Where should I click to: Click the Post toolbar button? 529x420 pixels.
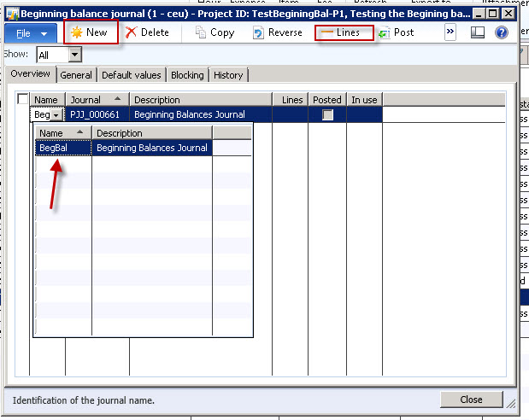397,32
